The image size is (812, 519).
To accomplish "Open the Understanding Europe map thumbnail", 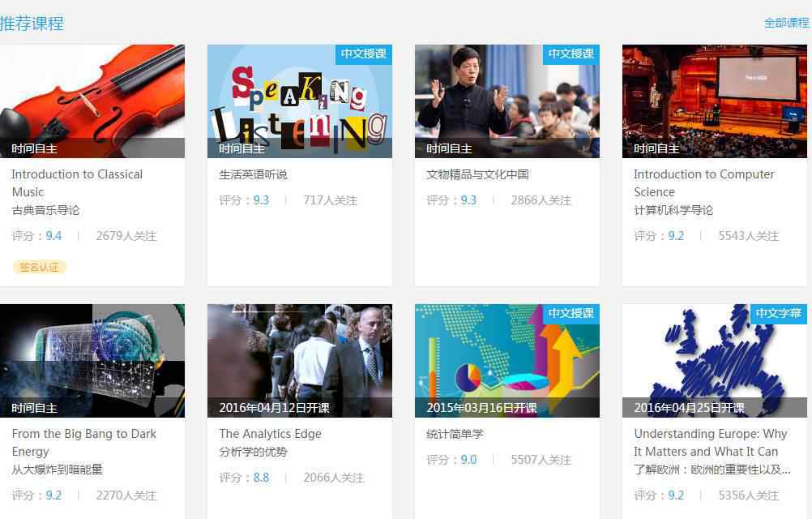I will [715, 361].
